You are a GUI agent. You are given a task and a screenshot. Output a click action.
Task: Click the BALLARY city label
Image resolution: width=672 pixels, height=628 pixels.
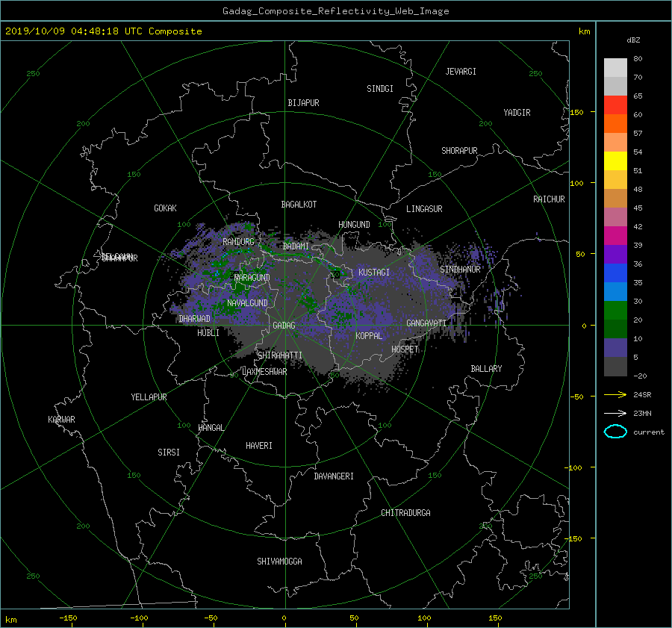coord(486,369)
